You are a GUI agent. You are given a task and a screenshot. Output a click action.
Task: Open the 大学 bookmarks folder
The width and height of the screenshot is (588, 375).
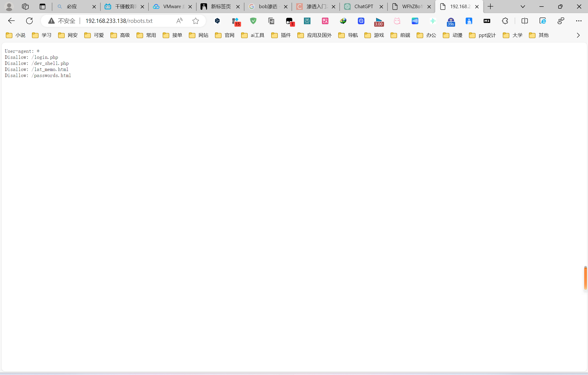[513, 35]
